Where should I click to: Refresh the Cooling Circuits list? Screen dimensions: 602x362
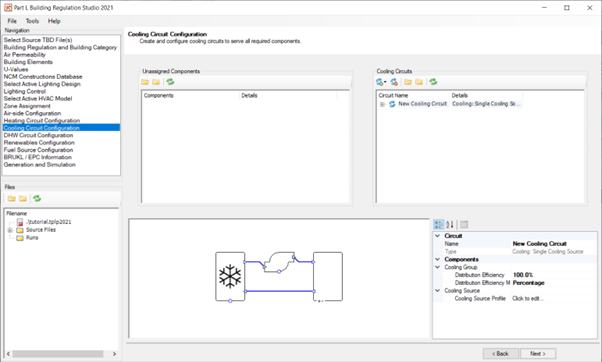pyautogui.click(x=433, y=82)
